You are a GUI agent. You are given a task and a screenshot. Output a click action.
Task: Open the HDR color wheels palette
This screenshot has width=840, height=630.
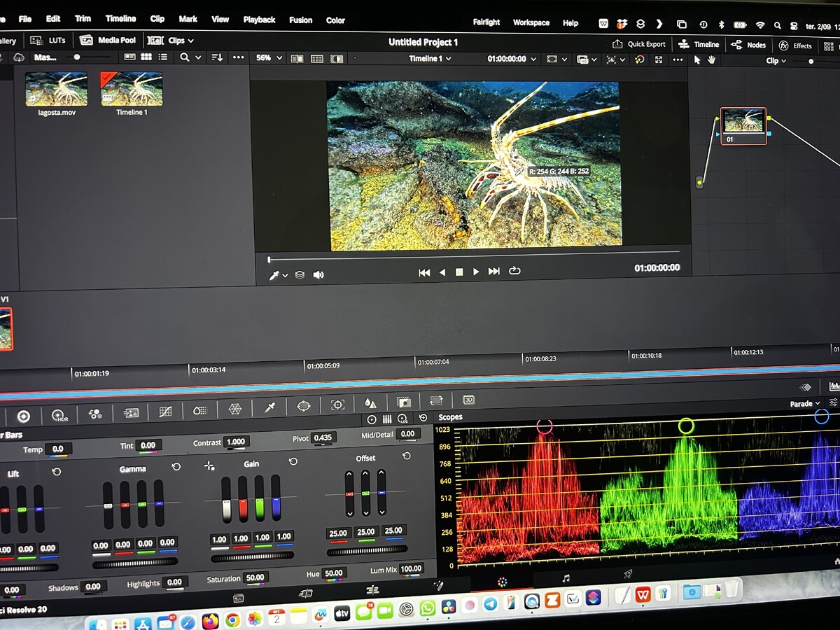pyautogui.click(x=59, y=415)
